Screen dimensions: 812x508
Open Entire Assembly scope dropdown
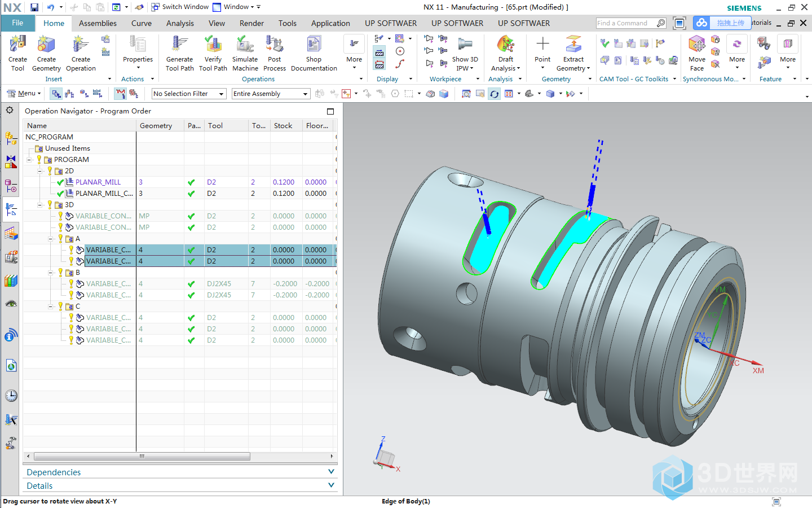click(271, 94)
